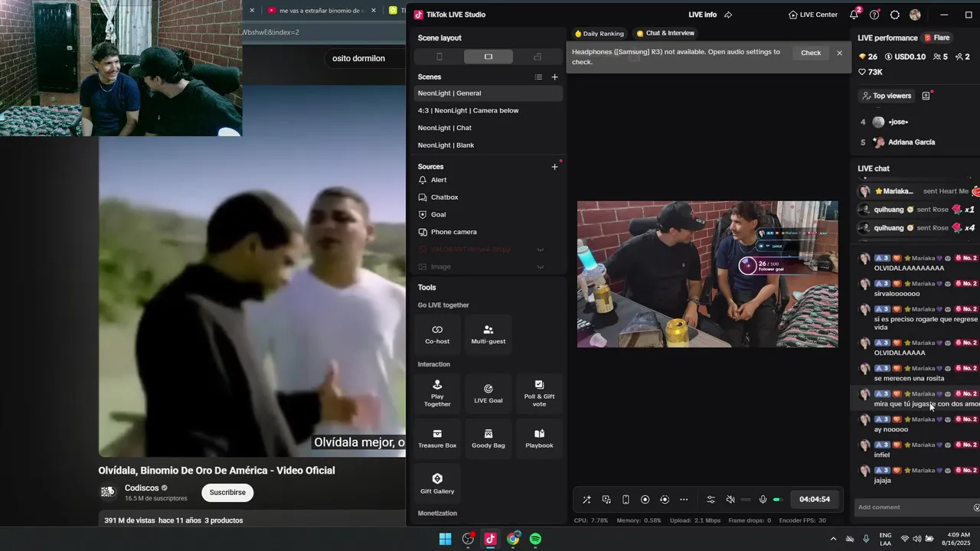Adjust the gray speaker volume slider

click(x=746, y=500)
